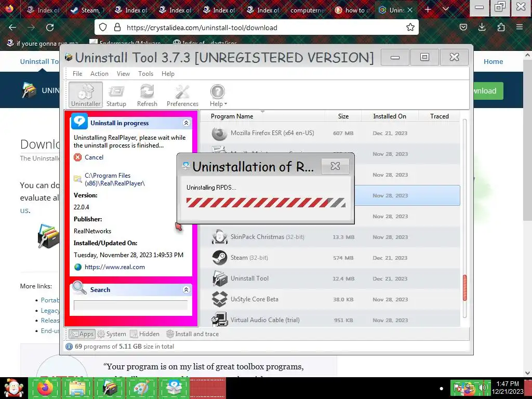
Task: Click the Home link on the webpage
Action: coord(493,61)
